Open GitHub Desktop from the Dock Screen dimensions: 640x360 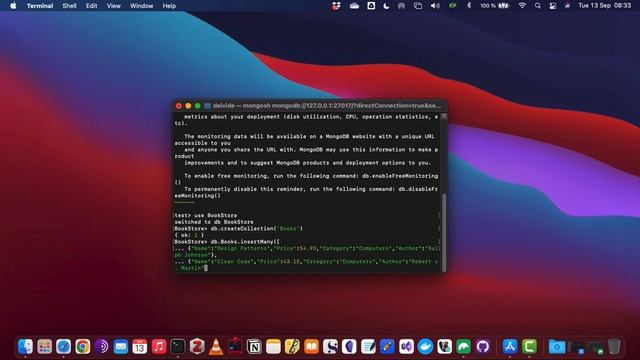click(x=482, y=347)
